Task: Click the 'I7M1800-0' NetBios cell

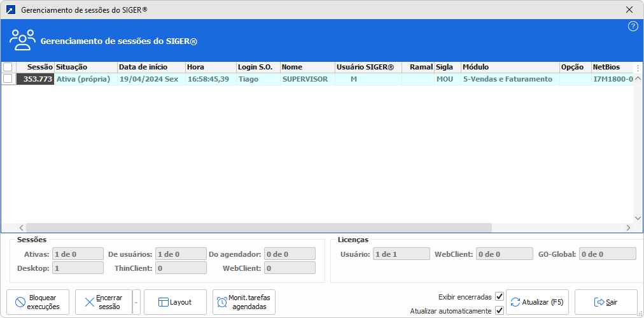Action: pyautogui.click(x=612, y=79)
